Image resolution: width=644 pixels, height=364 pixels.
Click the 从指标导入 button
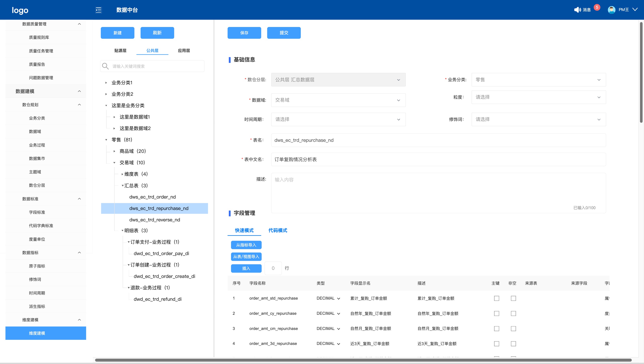[246, 245]
